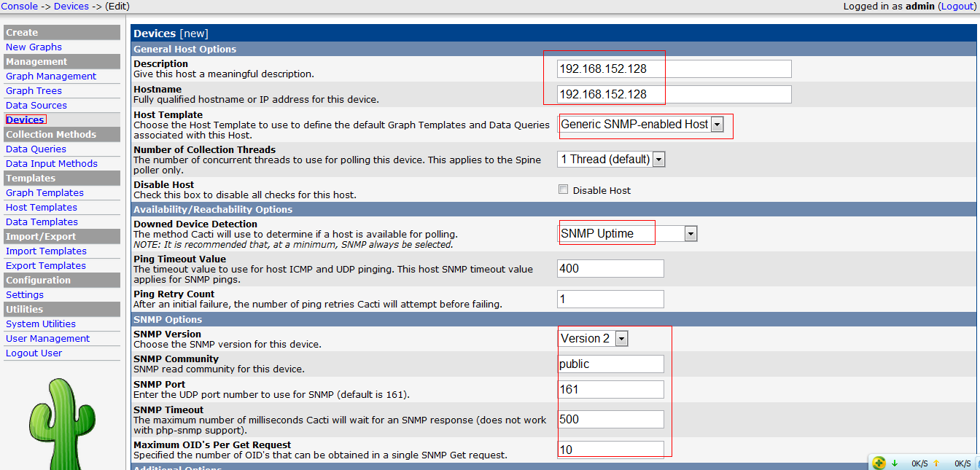Open Data Queries under Collection Methods
This screenshot has height=470, width=980.
(x=36, y=149)
